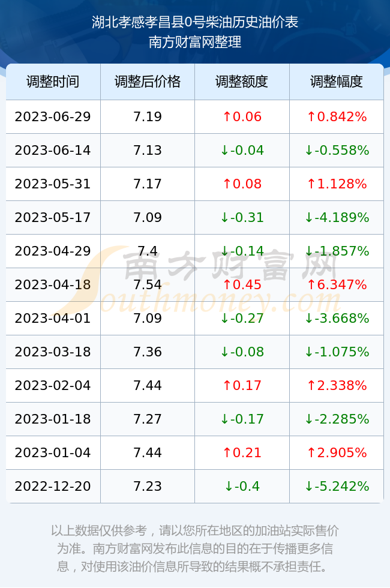
Task: Click the ↓-5.242% percentage cell
Action: click(337, 487)
